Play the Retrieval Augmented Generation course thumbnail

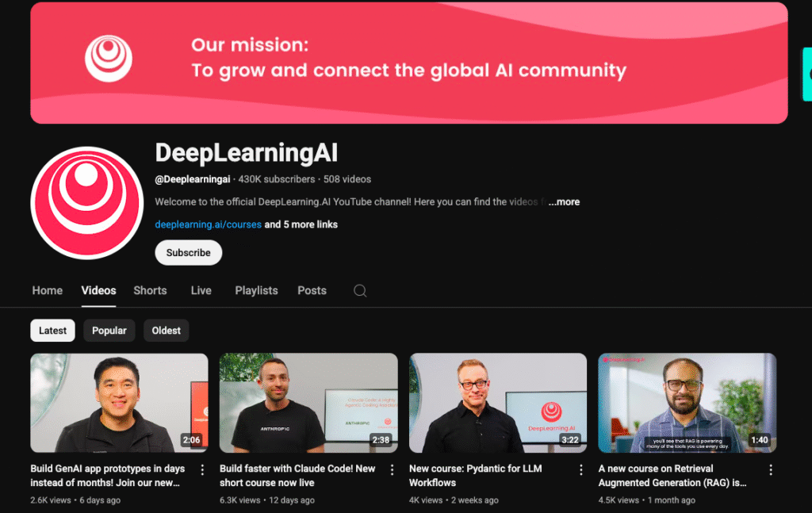(688, 403)
